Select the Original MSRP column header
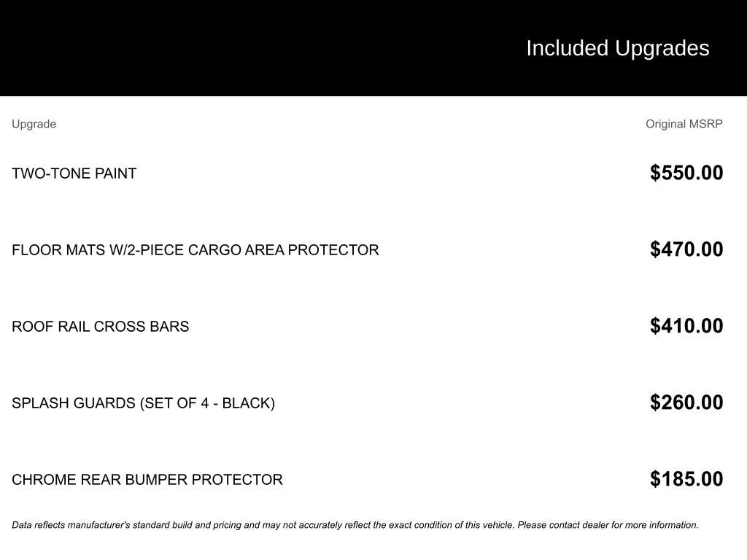 [684, 124]
